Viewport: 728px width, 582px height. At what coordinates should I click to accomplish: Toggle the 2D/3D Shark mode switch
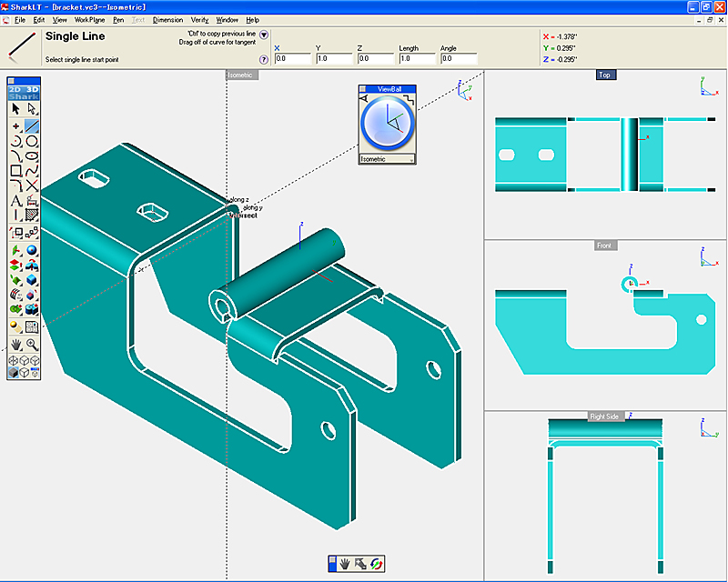[24, 93]
